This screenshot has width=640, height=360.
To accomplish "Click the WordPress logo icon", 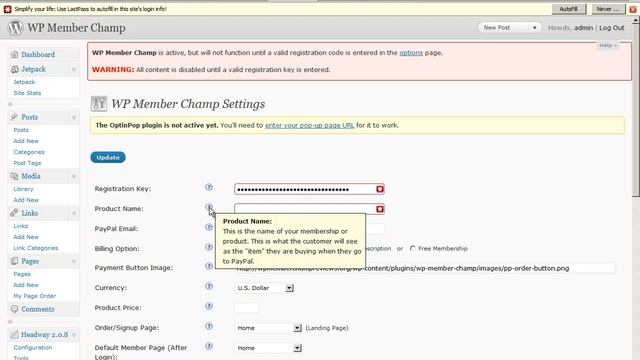I will pos(15,28).
